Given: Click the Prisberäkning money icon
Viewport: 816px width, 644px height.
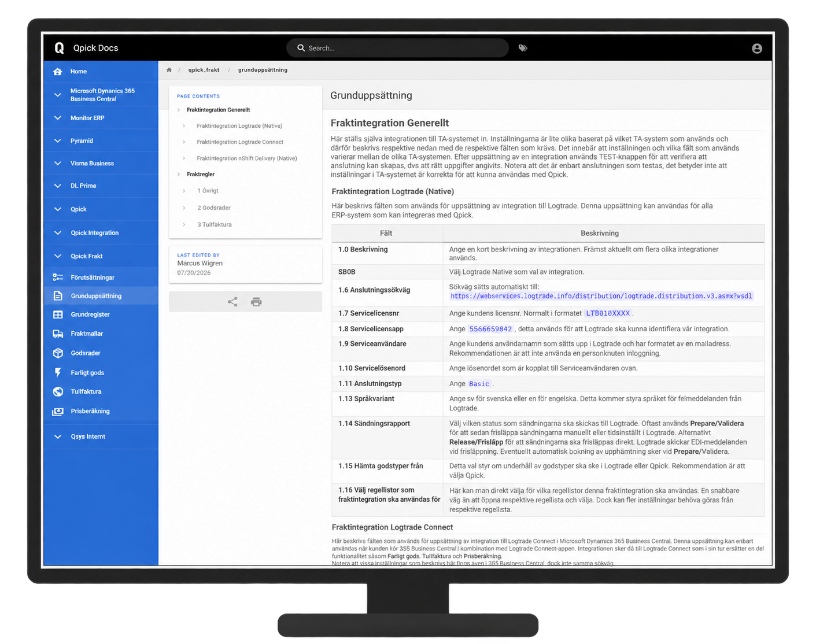Looking at the screenshot, I should click(x=58, y=412).
